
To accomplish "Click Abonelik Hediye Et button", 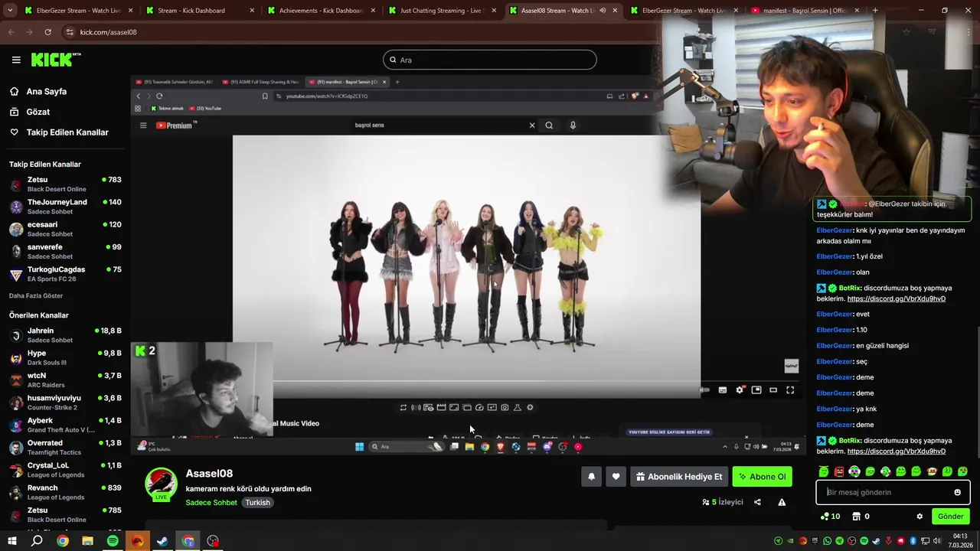I will [x=678, y=477].
